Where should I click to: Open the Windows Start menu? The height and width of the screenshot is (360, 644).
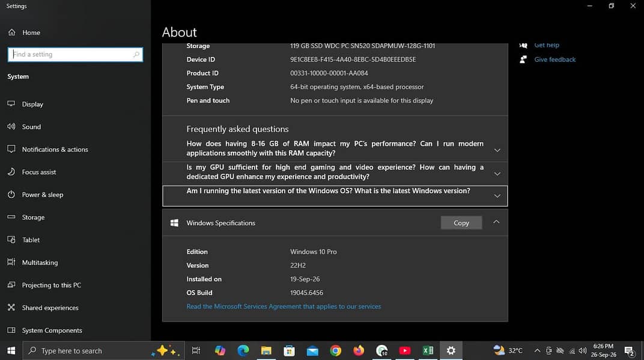coord(11,350)
